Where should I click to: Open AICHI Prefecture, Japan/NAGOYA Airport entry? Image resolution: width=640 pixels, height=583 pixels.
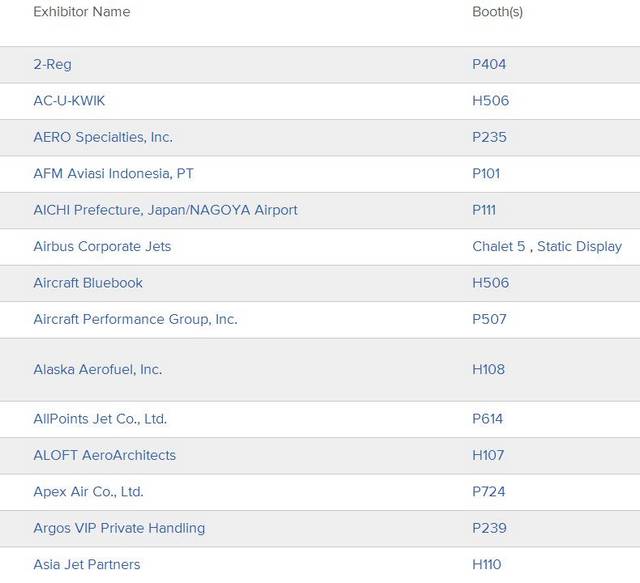(165, 210)
